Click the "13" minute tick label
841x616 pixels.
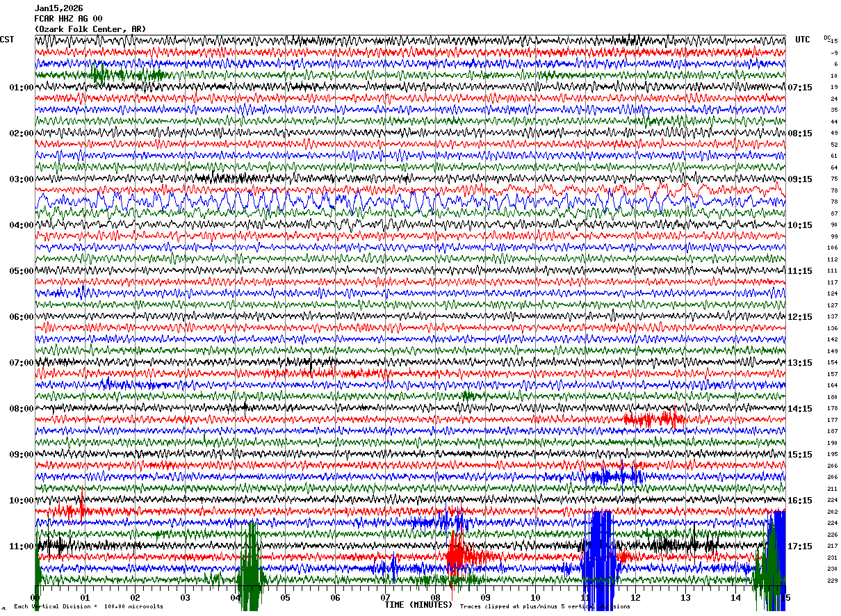pos(685,598)
